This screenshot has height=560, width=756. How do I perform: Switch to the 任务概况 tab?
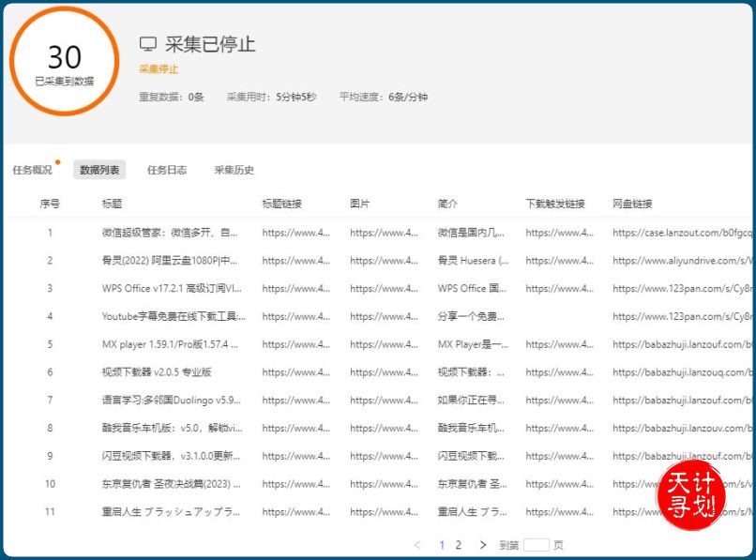click(x=34, y=170)
